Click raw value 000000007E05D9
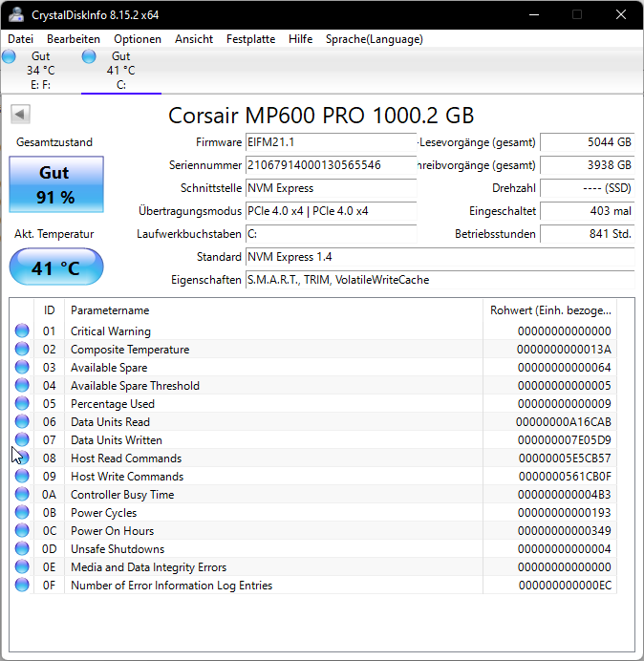Image resolution: width=644 pixels, height=661 pixels. (x=565, y=440)
